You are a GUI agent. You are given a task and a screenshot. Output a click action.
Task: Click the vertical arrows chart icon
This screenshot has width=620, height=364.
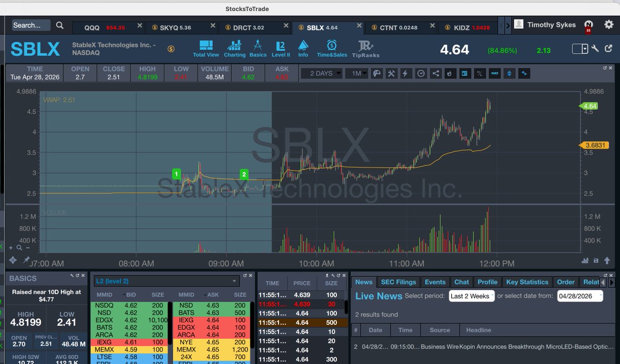(x=509, y=74)
